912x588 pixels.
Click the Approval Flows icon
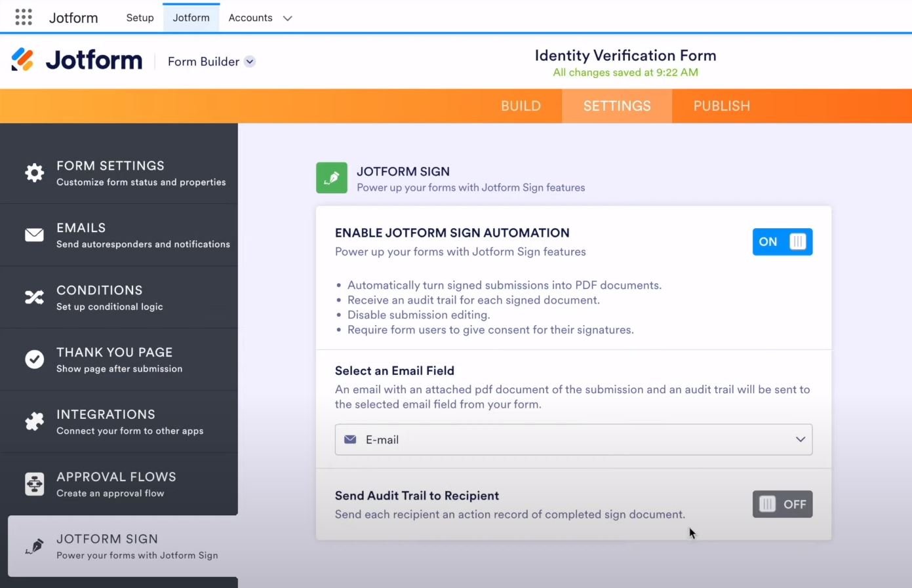[34, 484]
